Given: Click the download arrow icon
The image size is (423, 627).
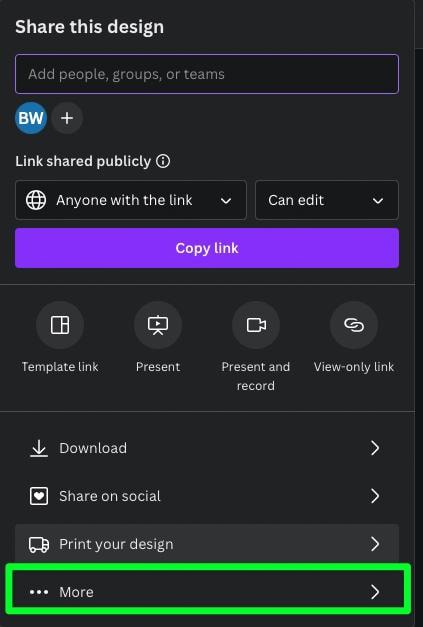Looking at the screenshot, I should tap(39, 448).
